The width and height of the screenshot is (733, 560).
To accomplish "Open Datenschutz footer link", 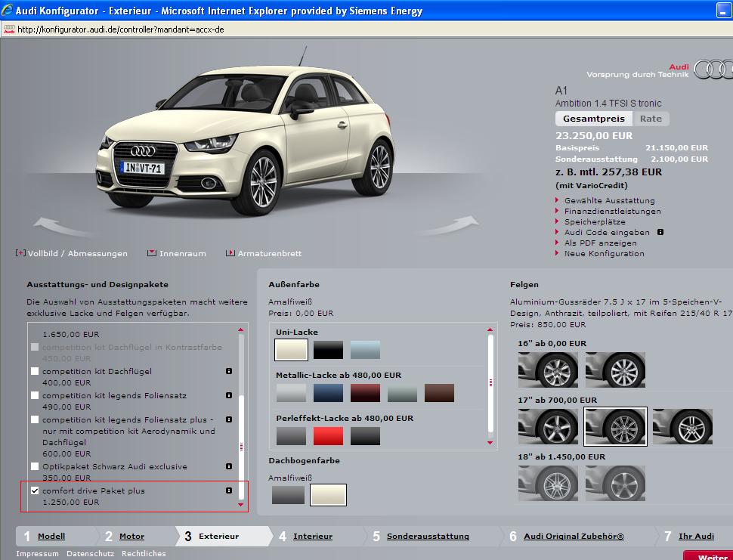I will pos(90,553).
